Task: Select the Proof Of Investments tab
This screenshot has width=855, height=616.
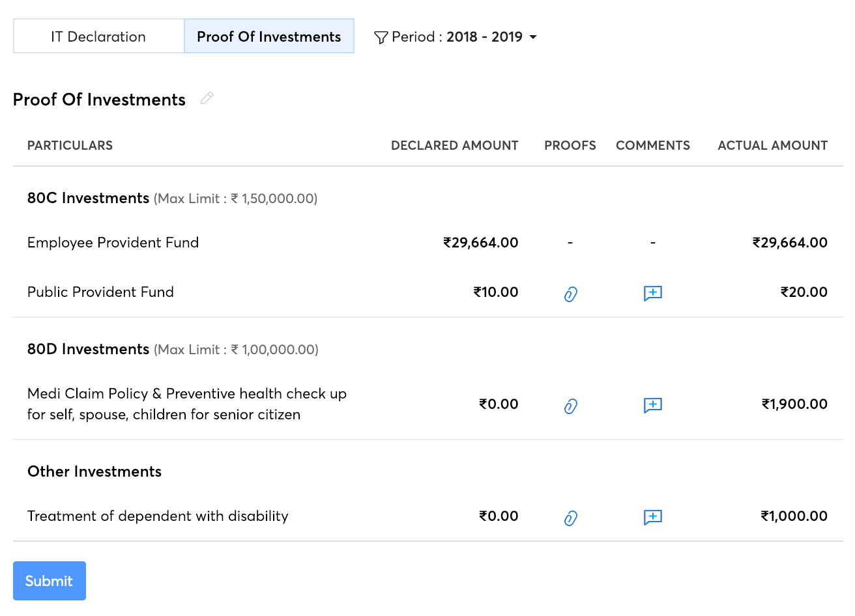Action: pyautogui.click(x=268, y=36)
